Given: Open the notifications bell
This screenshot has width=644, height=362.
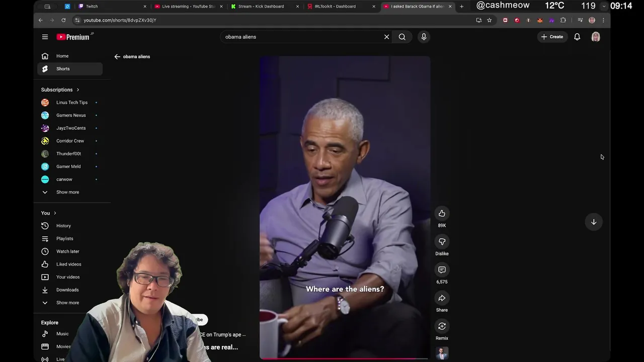Looking at the screenshot, I should (x=577, y=37).
